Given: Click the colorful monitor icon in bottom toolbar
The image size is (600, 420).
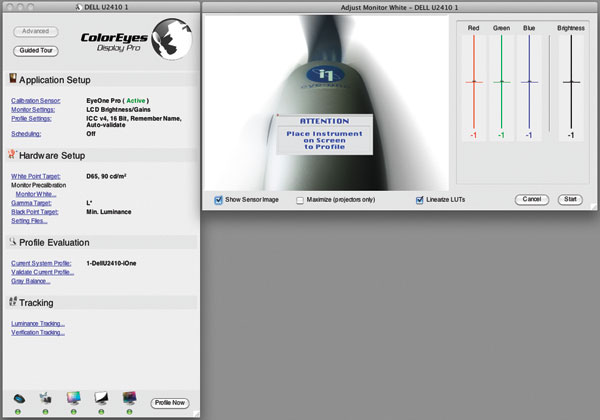Looking at the screenshot, I should (73, 398).
